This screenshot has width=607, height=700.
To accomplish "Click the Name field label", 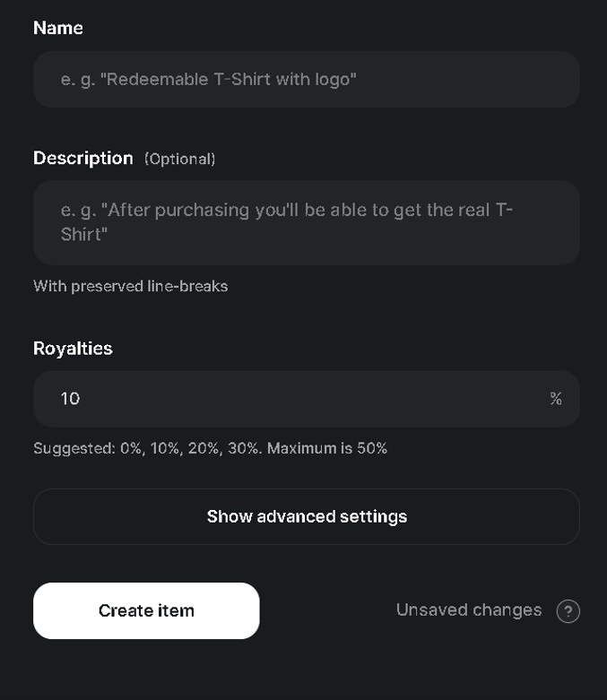I will tap(58, 28).
